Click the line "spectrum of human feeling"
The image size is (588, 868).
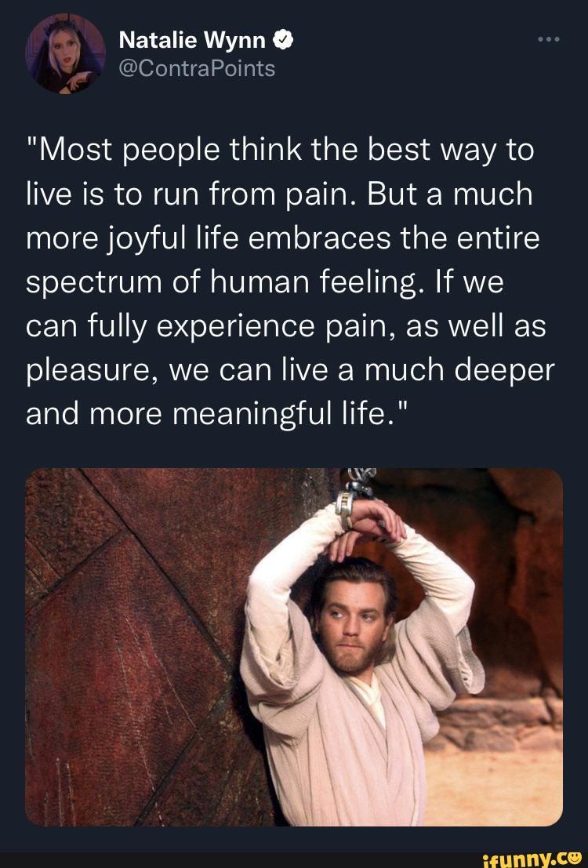pyautogui.click(x=265, y=283)
